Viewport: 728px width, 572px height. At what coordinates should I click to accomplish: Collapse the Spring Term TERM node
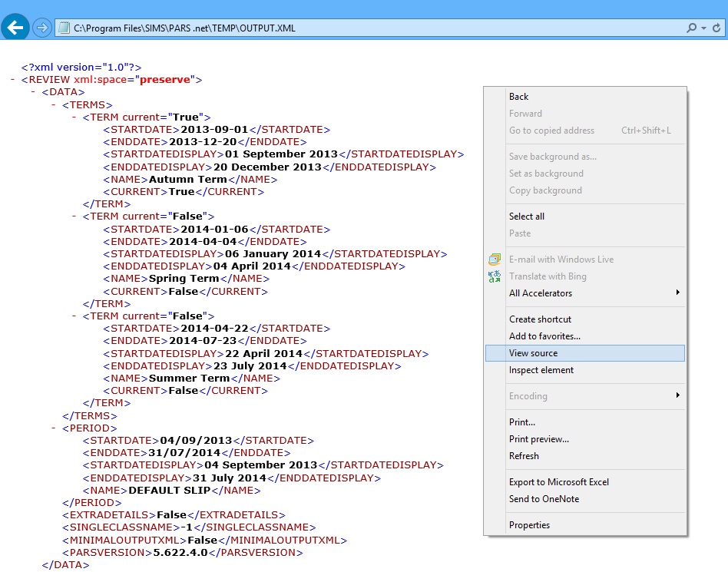pyautogui.click(x=74, y=216)
